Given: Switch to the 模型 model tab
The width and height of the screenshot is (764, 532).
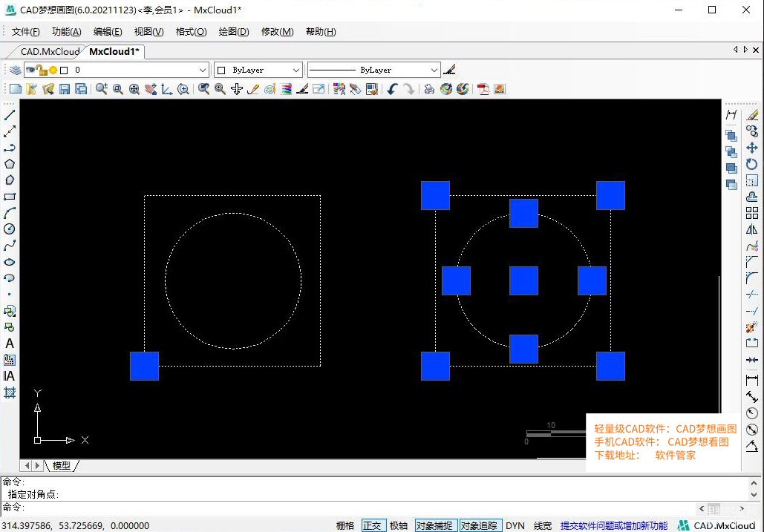Looking at the screenshot, I should tap(62, 466).
